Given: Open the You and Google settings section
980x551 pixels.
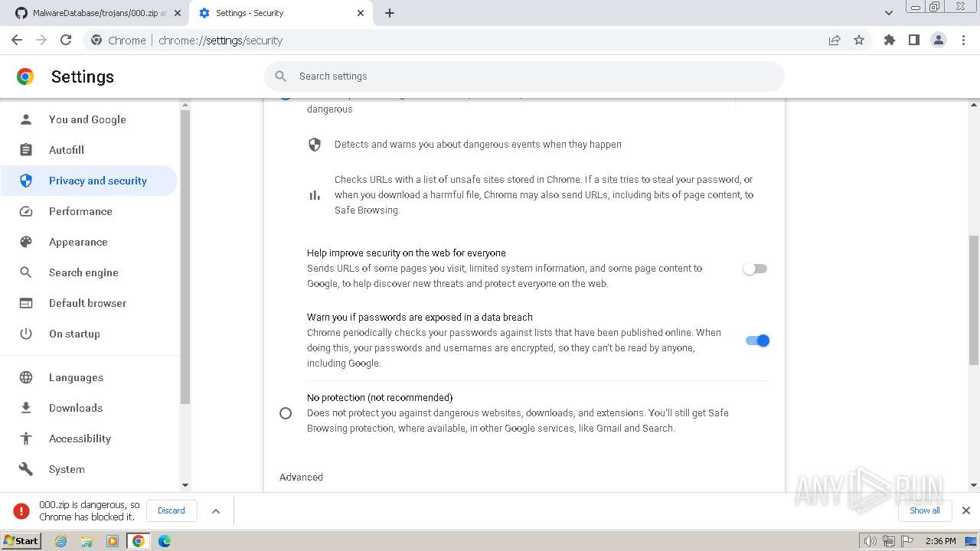Looking at the screenshot, I should (x=89, y=119).
